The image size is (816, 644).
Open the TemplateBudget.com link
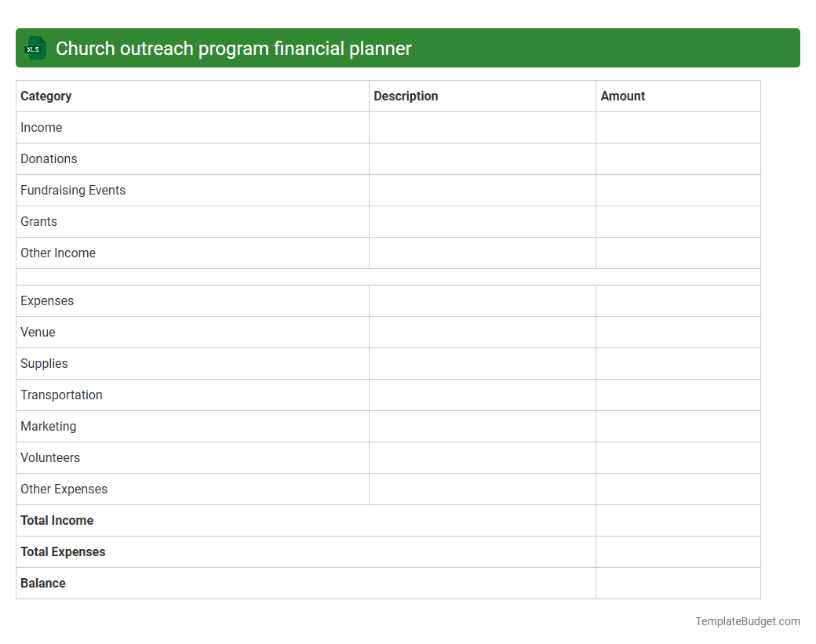[x=748, y=621]
